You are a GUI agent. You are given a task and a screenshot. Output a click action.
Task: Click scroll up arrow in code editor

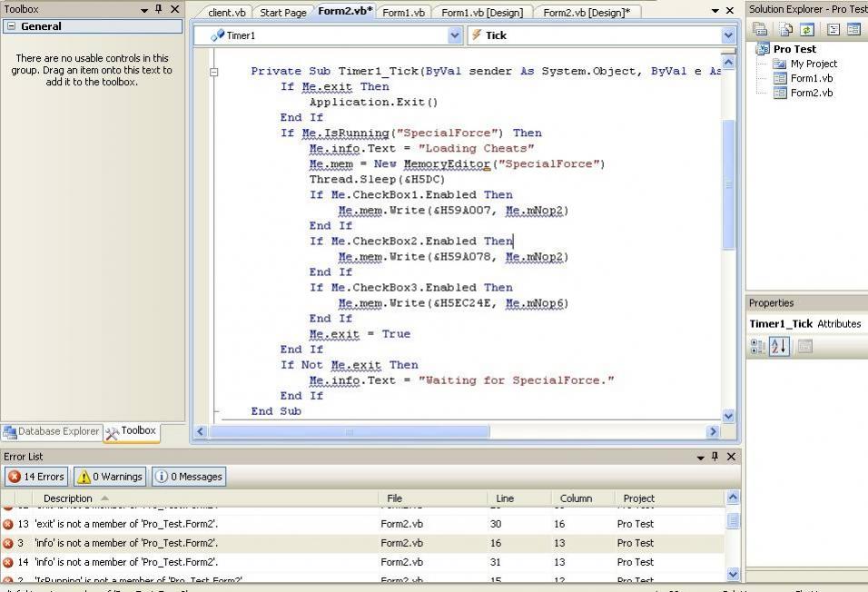coord(728,63)
